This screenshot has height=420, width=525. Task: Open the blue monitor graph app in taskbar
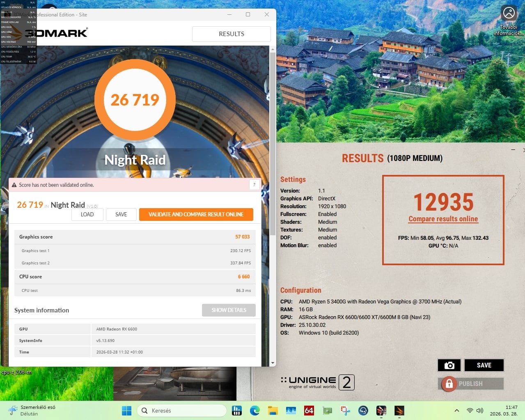tap(291, 411)
